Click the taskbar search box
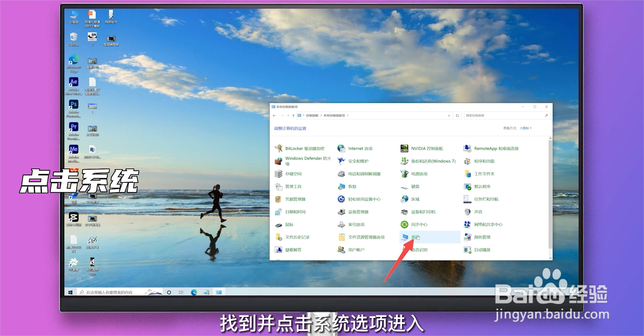 [x=120, y=292]
